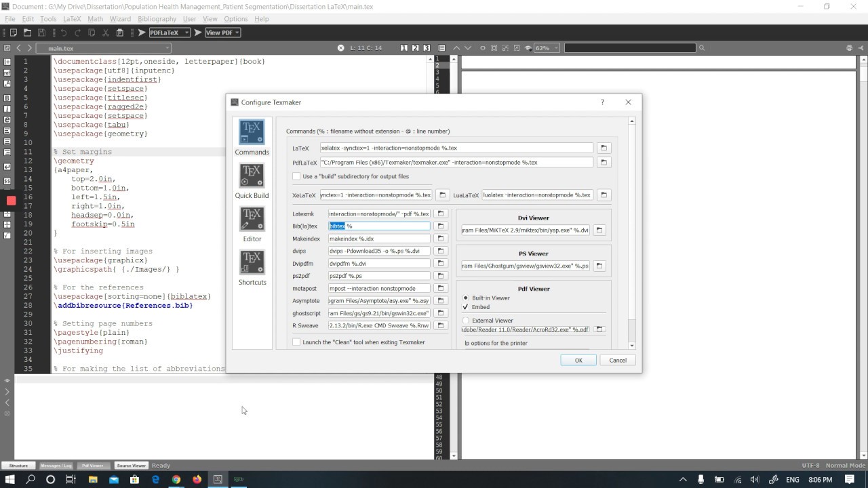
Task: Open the PDF zoom 62% dropdown
Action: [x=547, y=48]
